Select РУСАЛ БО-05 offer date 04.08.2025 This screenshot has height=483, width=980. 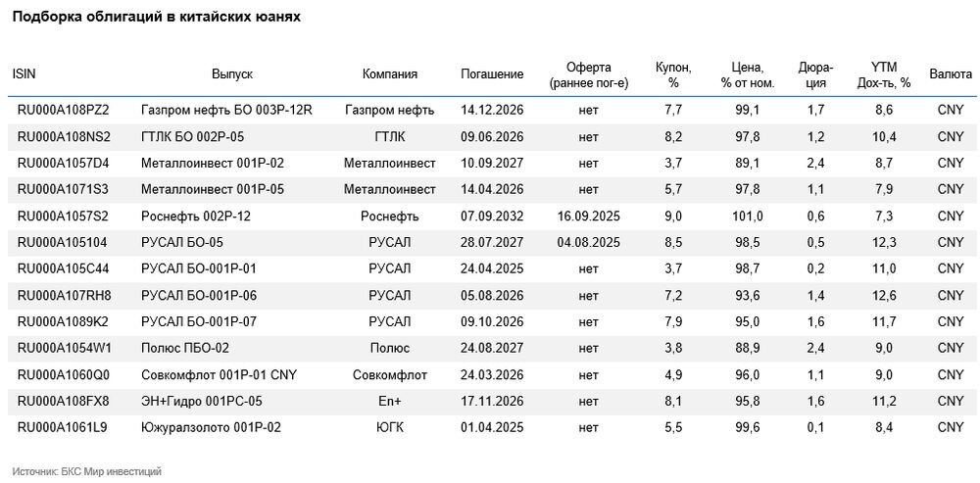point(589,242)
